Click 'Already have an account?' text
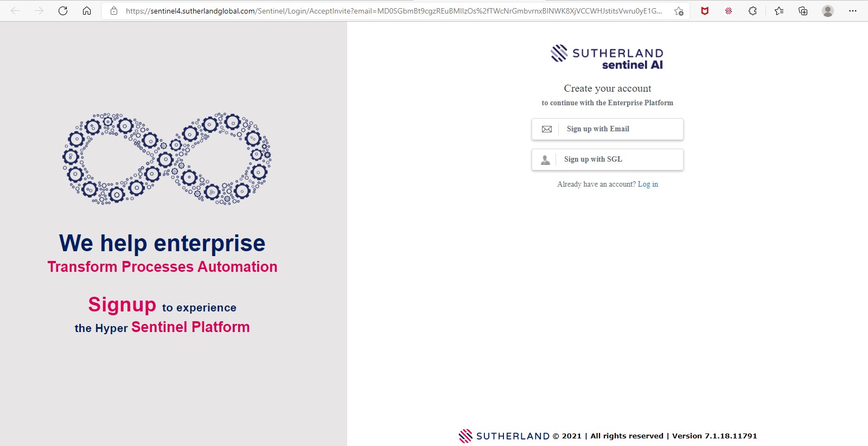Screen dimensions: 868x446 (596, 184)
